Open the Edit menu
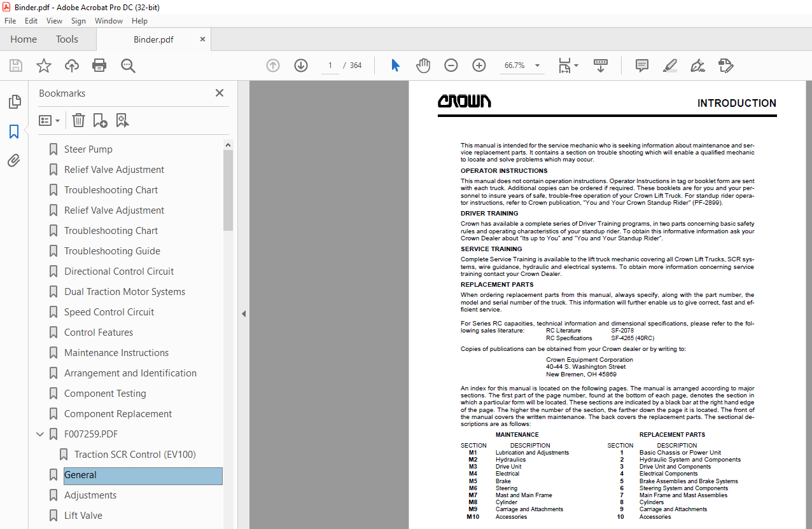This screenshot has width=812, height=529. [31, 21]
